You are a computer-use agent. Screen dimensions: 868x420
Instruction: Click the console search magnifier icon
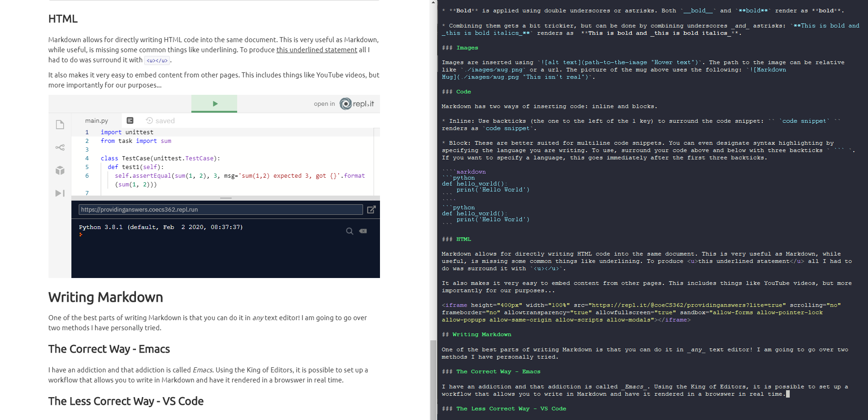[349, 231]
